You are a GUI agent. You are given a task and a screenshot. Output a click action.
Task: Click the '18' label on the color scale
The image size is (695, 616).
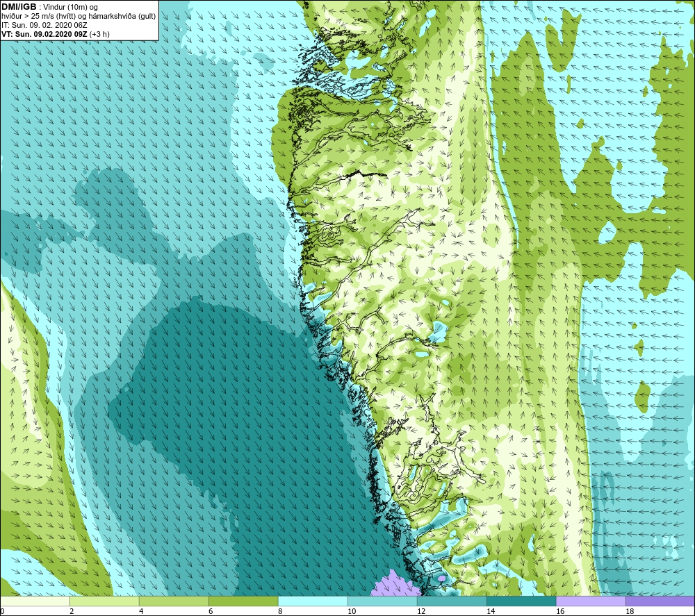click(x=630, y=612)
